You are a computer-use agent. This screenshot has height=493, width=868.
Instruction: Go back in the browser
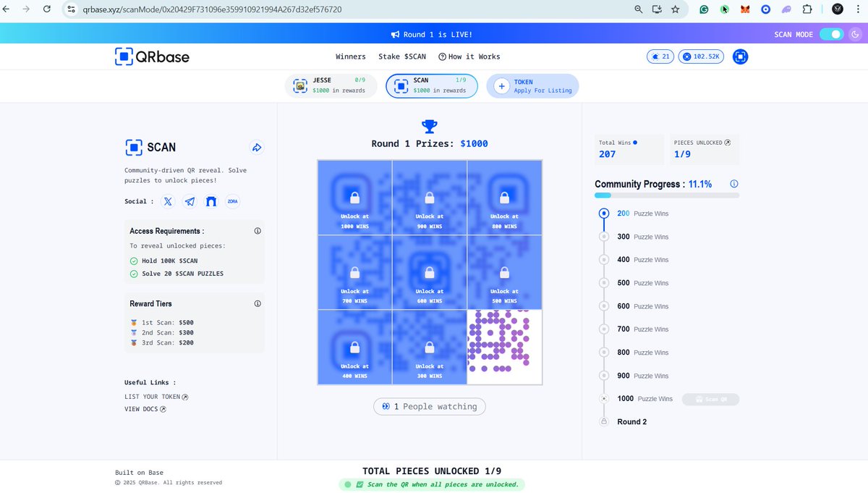(7, 9)
